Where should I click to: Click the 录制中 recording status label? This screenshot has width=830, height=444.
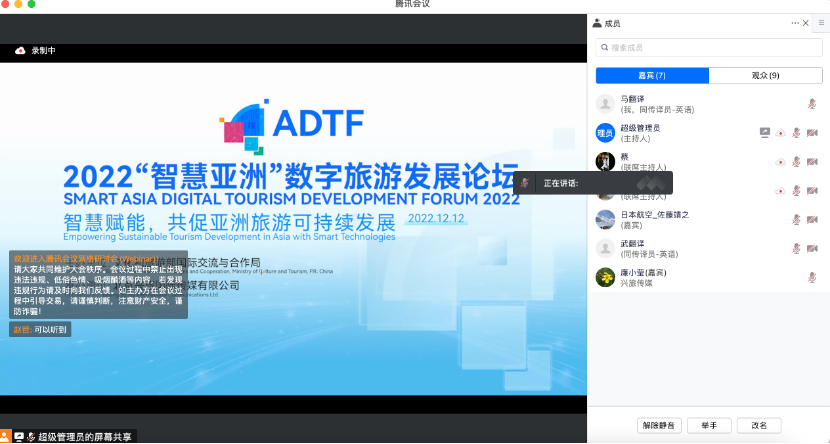(x=43, y=51)
